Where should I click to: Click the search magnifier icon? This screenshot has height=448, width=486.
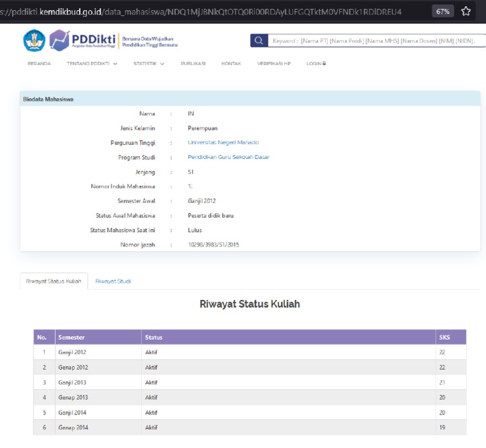point(258,41)
